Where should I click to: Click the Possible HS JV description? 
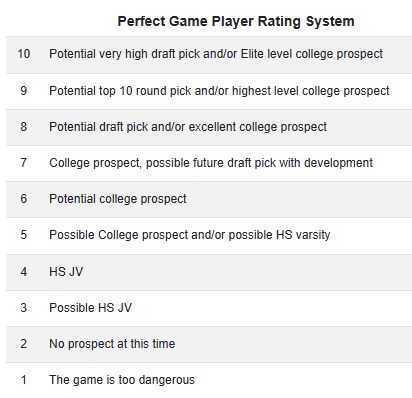pyautogui.click(x=90, y=308)
